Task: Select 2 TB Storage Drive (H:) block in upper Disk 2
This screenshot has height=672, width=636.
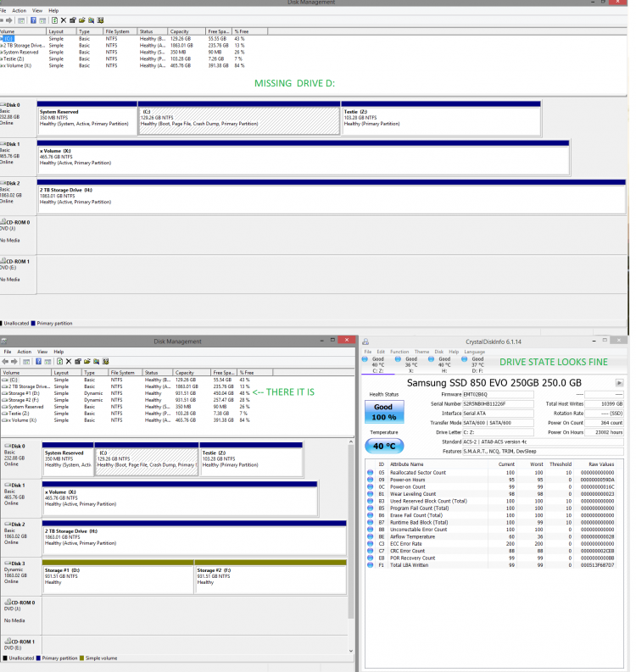Action: [x=331, y=197]
